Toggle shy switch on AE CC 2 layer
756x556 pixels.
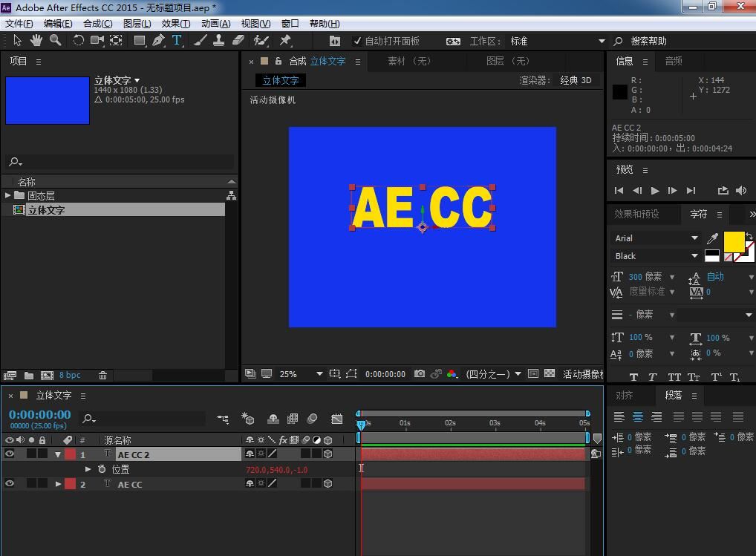coord(250,454)
